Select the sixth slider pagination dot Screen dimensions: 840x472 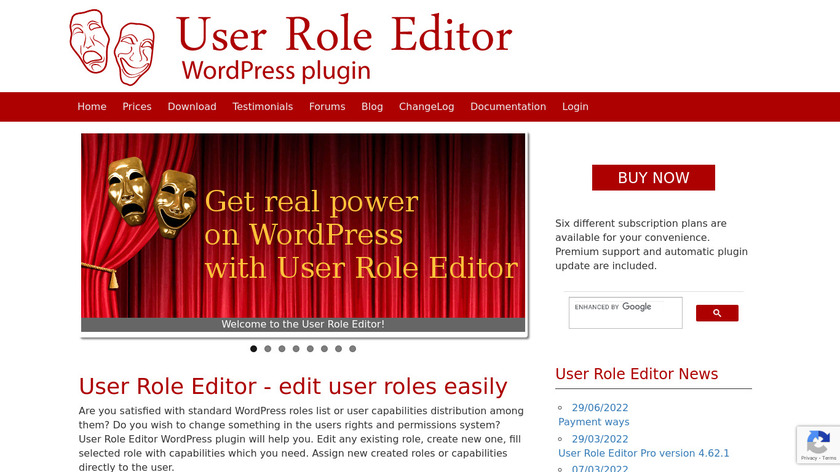[x=324, y=349]
